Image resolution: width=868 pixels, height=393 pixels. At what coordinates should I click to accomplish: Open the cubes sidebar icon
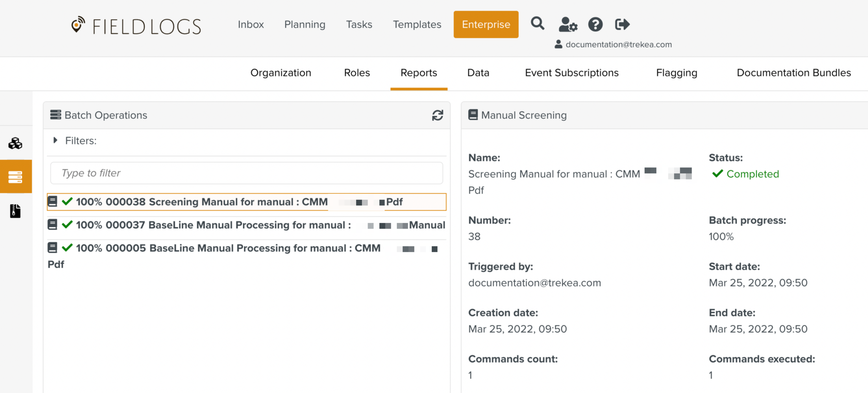(x=15, y=143)
